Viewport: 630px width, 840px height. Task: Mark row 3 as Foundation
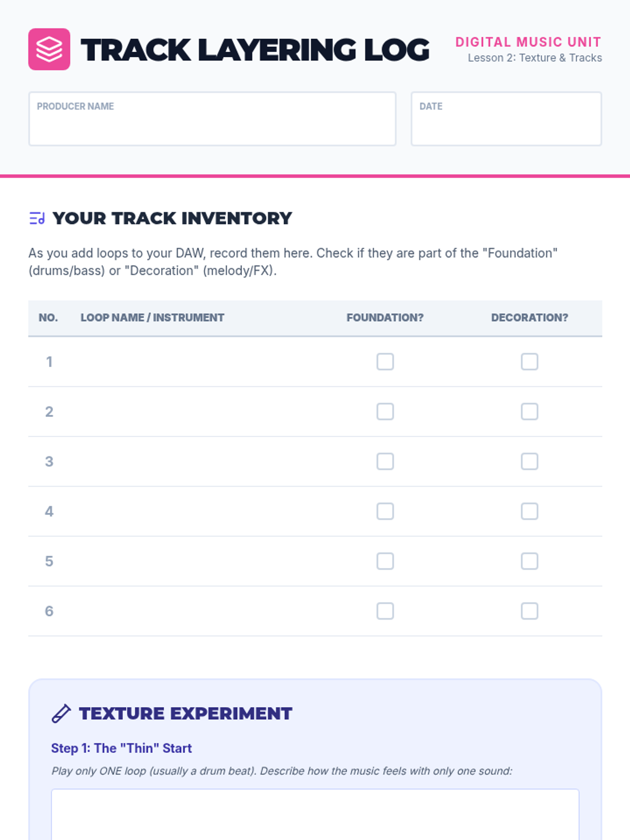[385, 461]
